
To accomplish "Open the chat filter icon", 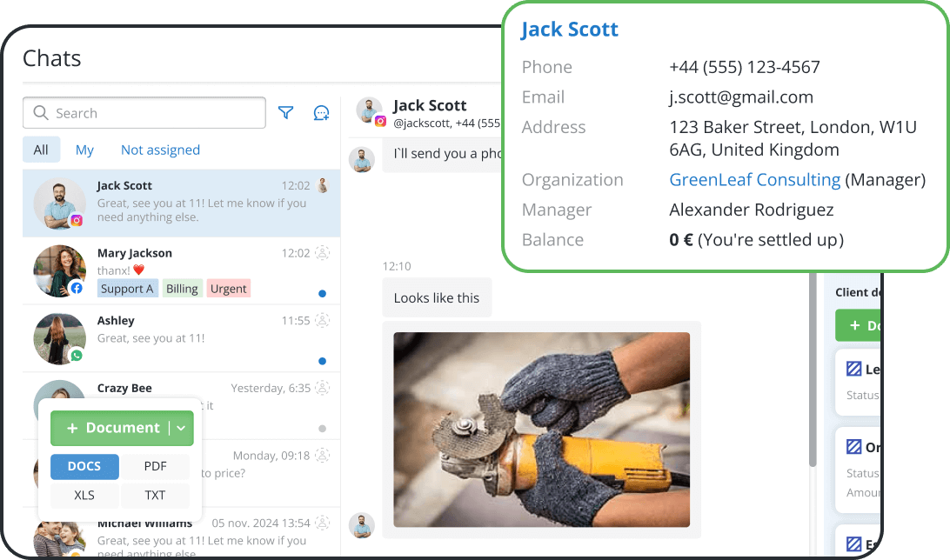I will tap(285, 112).
